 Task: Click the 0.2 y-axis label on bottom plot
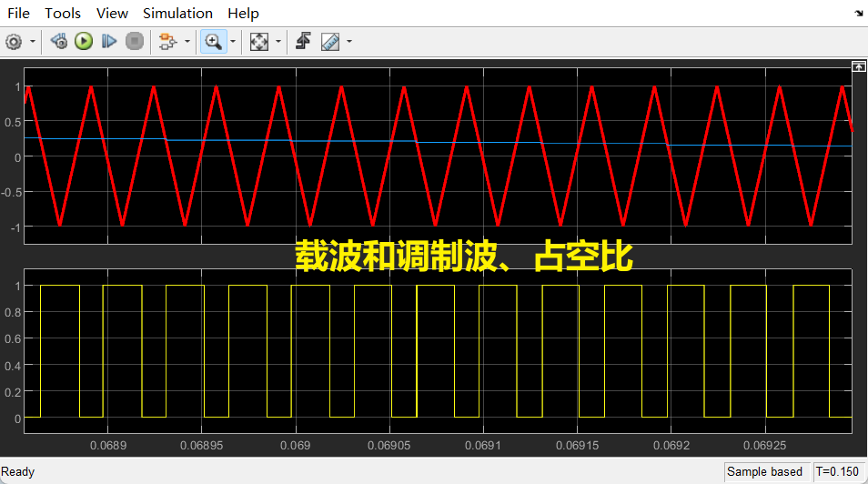pos(13,392)
